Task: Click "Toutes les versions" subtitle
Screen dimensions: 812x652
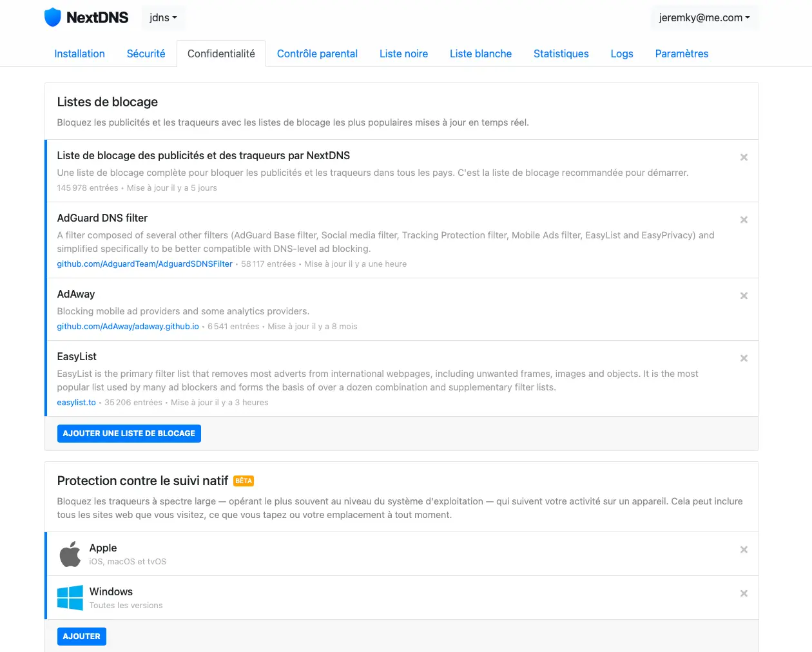Action: click(126, 606)
